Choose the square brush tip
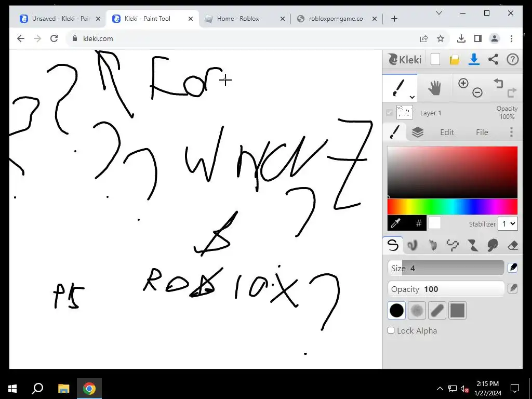This screenshot has height=399, width=532. point(457,311)
